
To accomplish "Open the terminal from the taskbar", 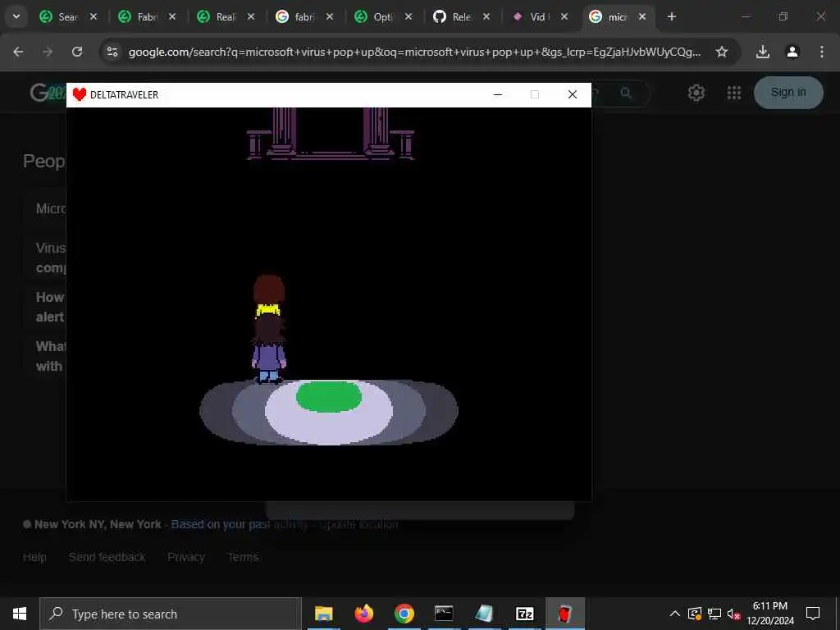I will tap(444, 614).
